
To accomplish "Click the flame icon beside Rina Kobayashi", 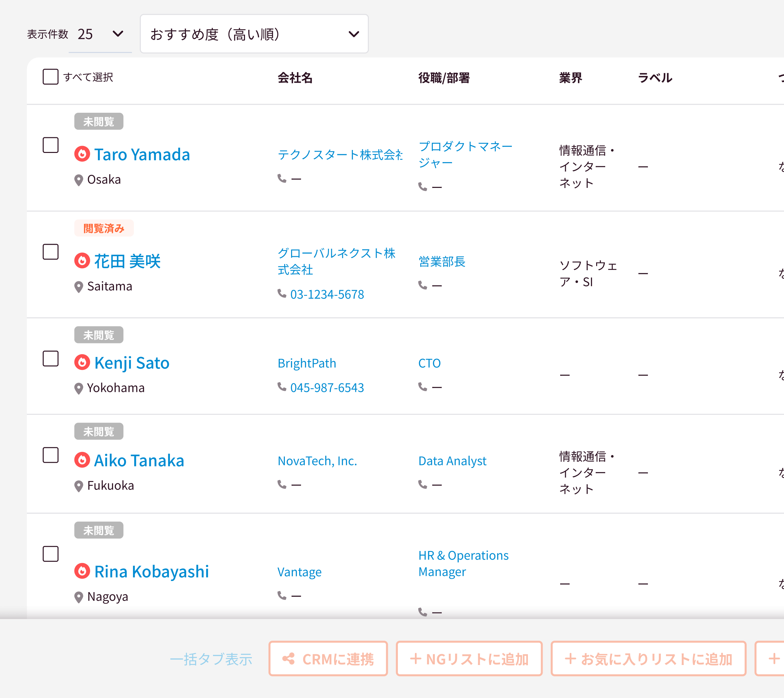I will [x=82, y=571].
